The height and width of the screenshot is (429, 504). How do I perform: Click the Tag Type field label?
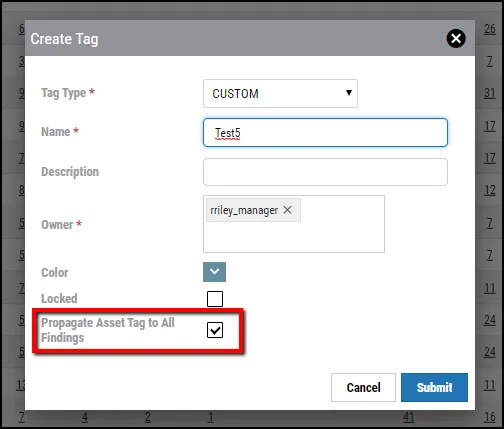[x=68, y=93]
